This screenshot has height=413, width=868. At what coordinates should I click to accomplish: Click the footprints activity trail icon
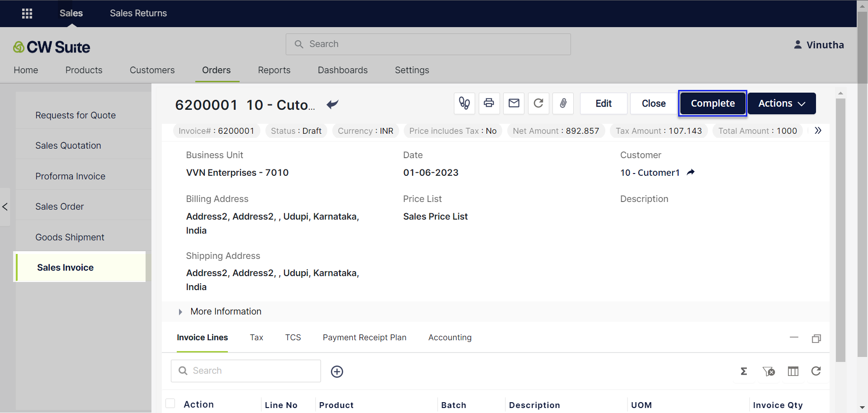[464, 103]
